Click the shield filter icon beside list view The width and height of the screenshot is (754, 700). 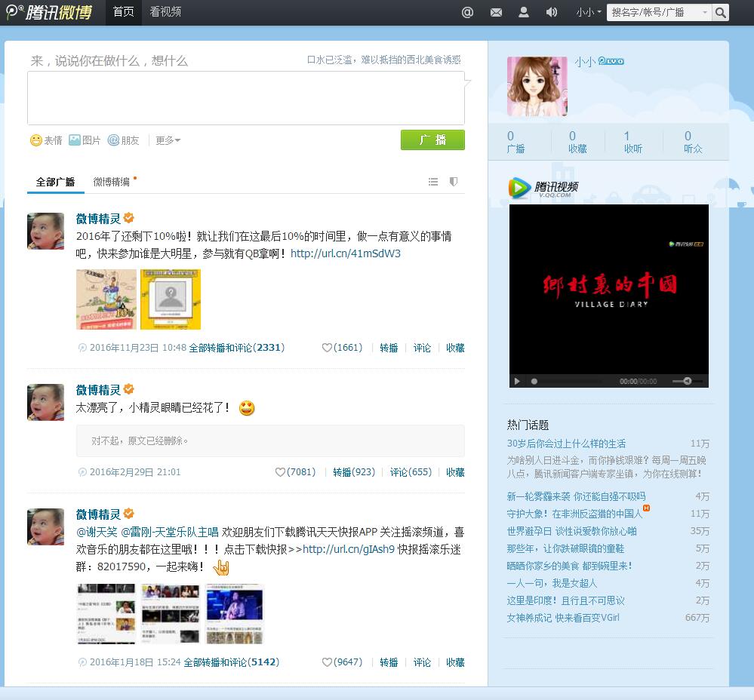point(454,182)
